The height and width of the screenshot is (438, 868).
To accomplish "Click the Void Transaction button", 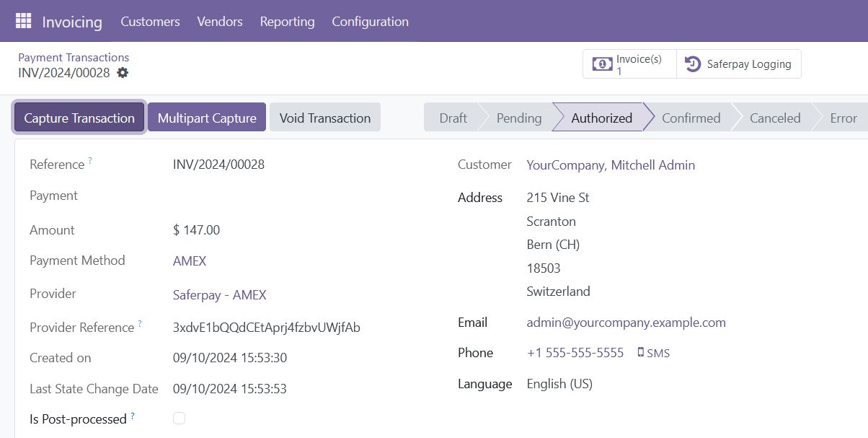I will (325, 118).
